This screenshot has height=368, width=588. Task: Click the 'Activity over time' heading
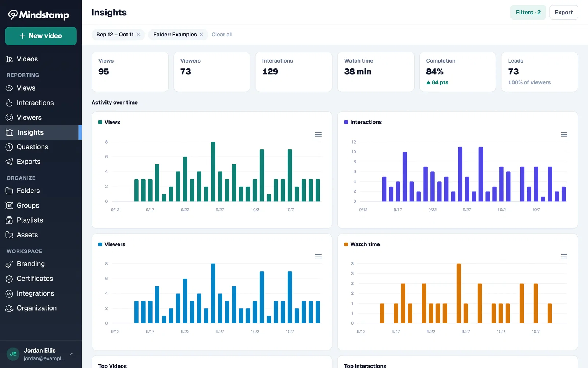115,103
